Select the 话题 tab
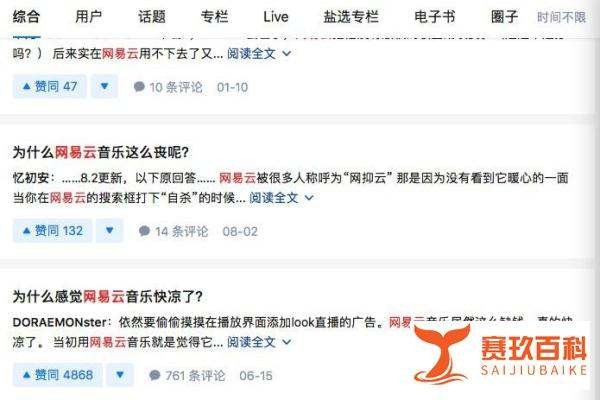This screenshot has width=600, height=400. point(152,17)
